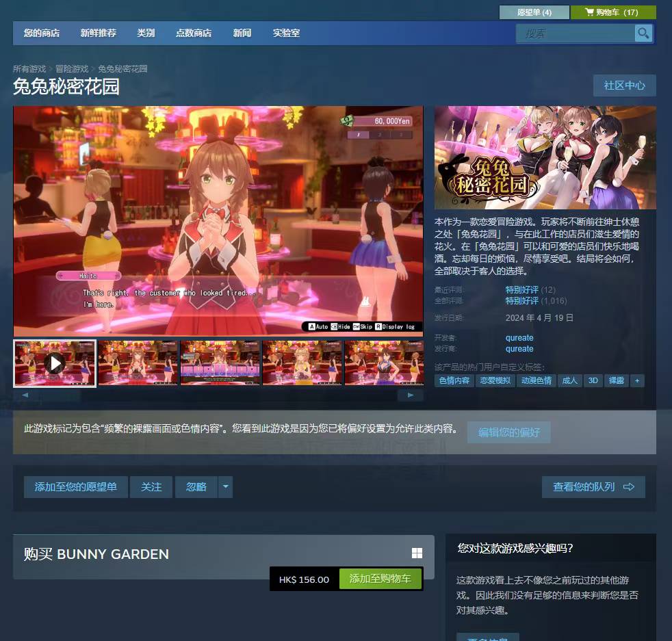Select the 3D tag

593,380
